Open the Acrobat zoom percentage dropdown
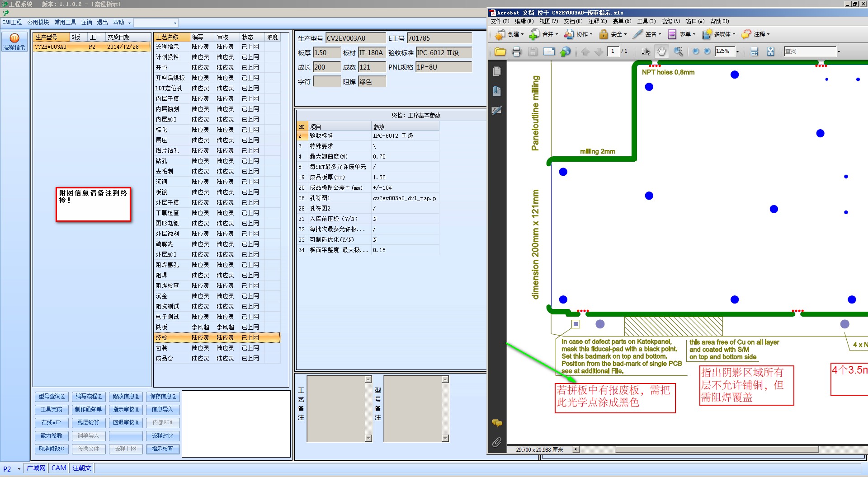This screenshot has width=868, height=477. [x=737, y=51]
